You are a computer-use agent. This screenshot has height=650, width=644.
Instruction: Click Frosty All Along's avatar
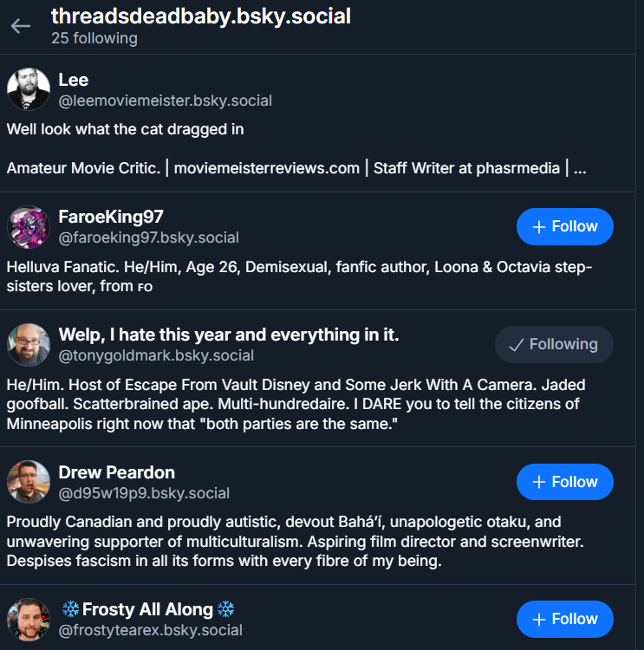point(29,619)
